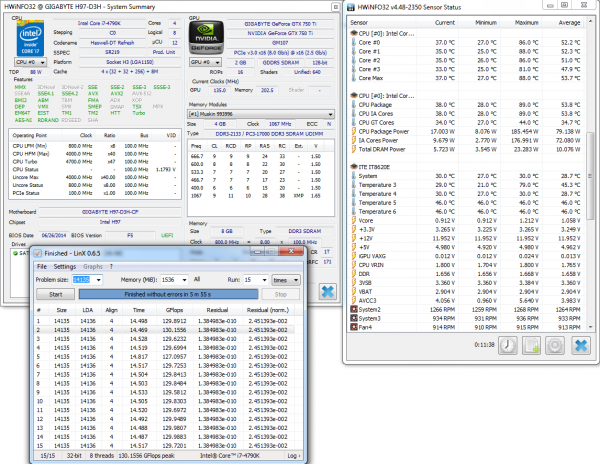Click the Sensor Status vertical scrollbar
Image resolution: width=600 pixels, height=464 pixels.
tap(590, 176)
